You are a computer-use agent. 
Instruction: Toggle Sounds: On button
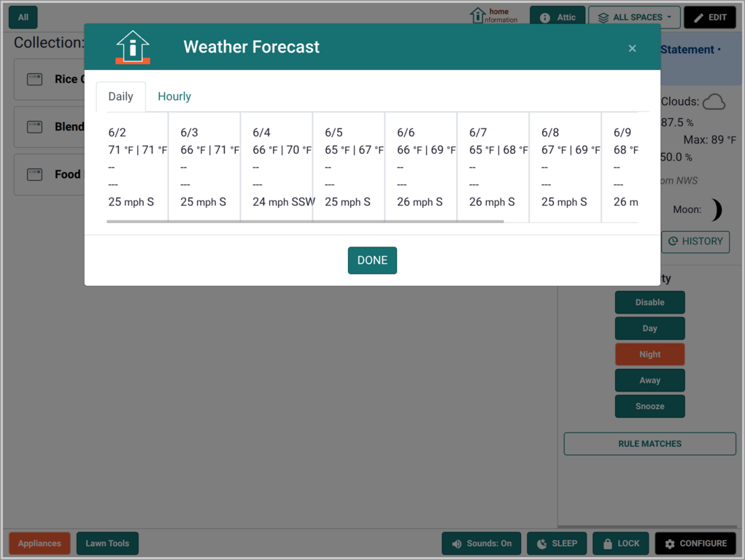tap(482, 543)
